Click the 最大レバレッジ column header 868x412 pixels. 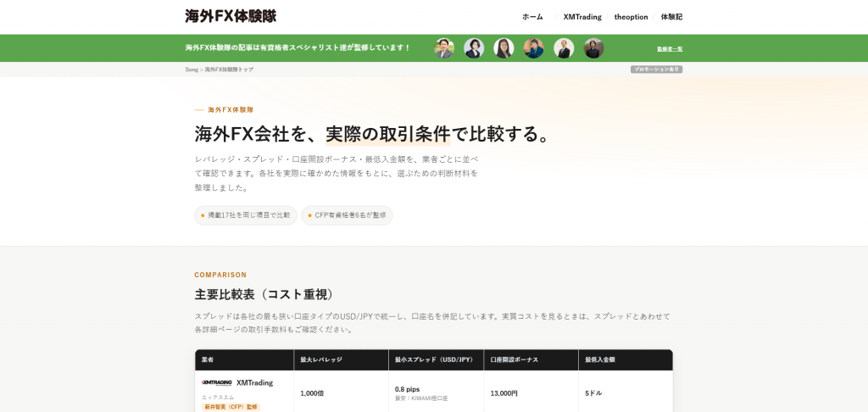click(x=341, y=359)
